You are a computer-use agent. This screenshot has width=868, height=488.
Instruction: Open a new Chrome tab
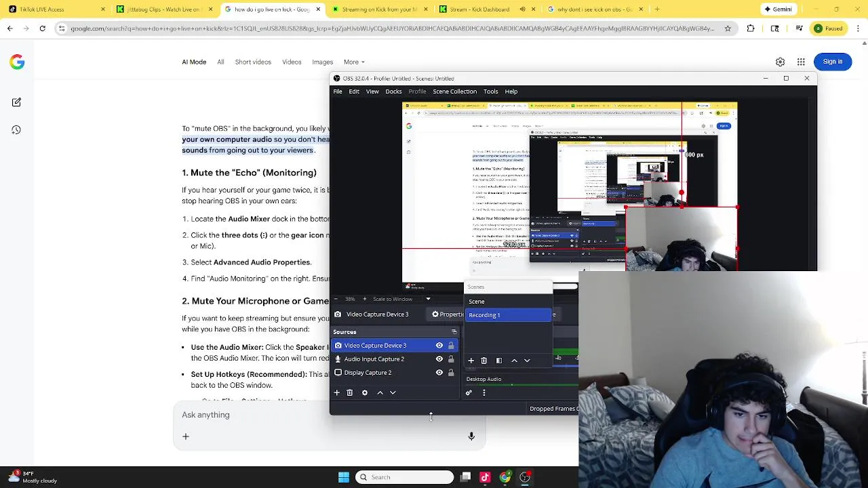657,9
